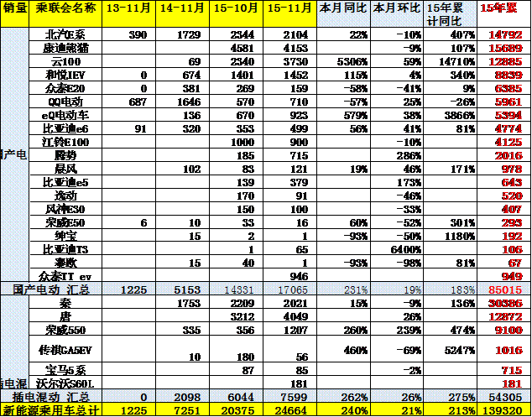Click the 1207 value for 荣威550
The width and height of the screenshot is (532, 417).
289,330
